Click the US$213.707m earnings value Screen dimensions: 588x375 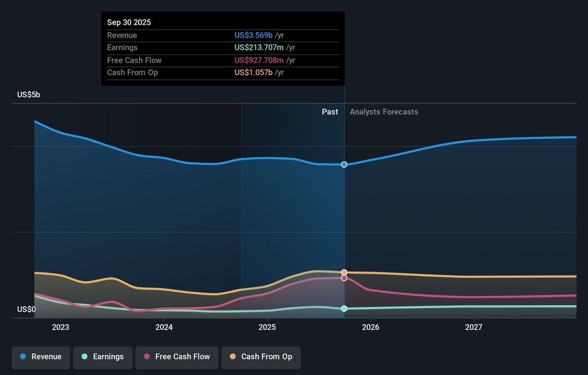pyautogui.click(x=259, y=48)
